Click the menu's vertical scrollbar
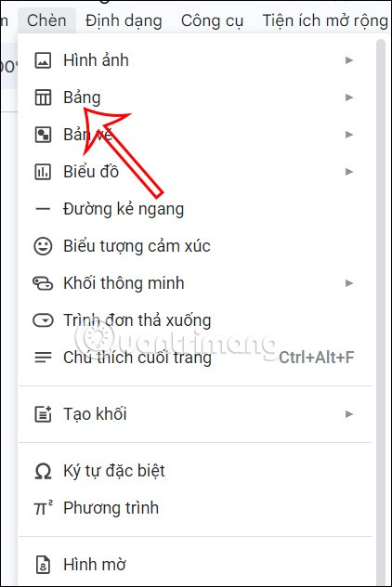392x587 pixels. tap(381, 311)
